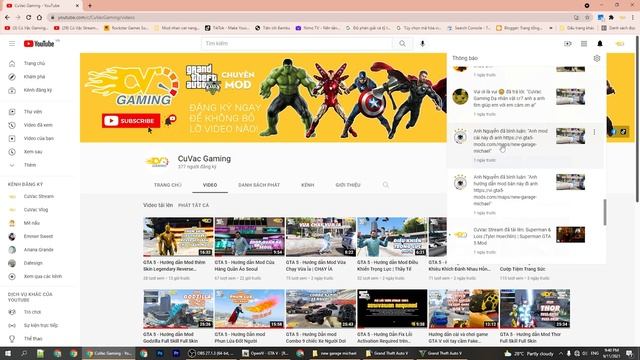Screen dimensions: 640x360
Task: Open CuVac Stream subscription channel
Action: click(x=39, y=196)
